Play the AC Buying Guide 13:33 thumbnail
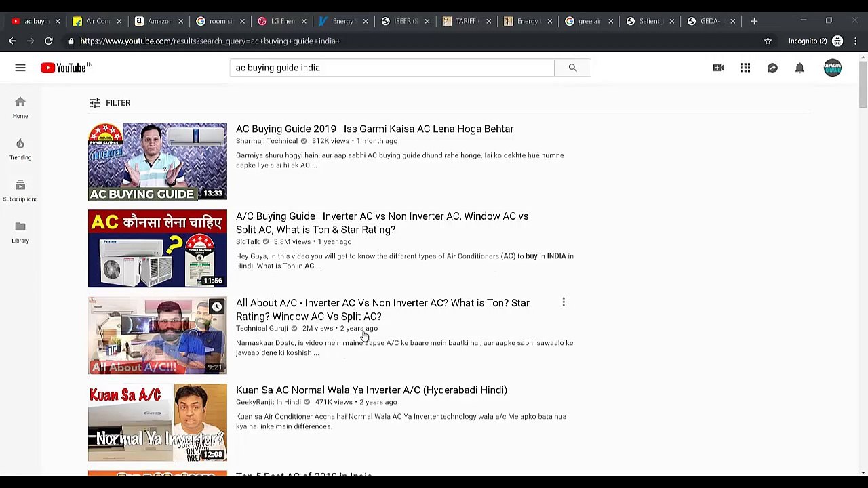Image resolution: width=868 pixels, height=488 pixels. 157,161
